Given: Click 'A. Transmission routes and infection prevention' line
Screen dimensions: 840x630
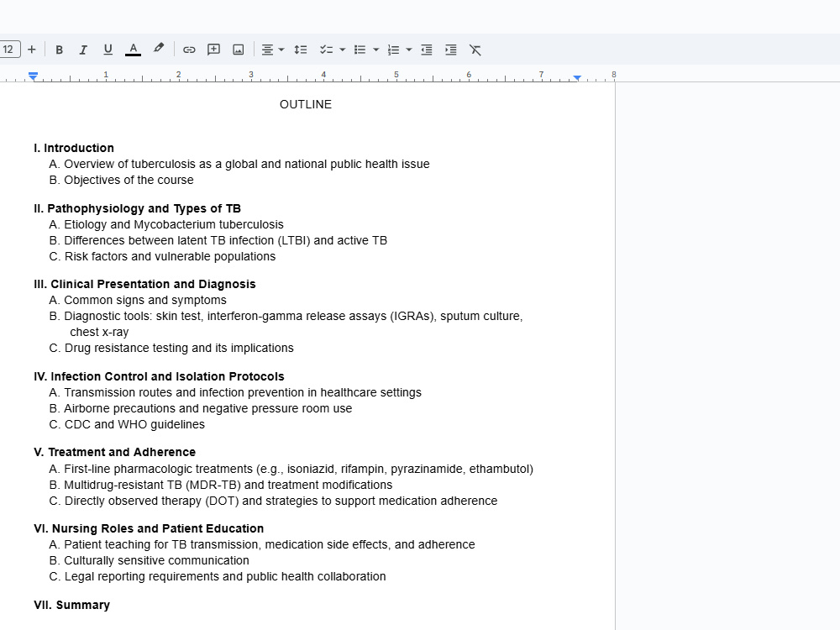Looking at the screenshot, I should click(x=235, y=392).
